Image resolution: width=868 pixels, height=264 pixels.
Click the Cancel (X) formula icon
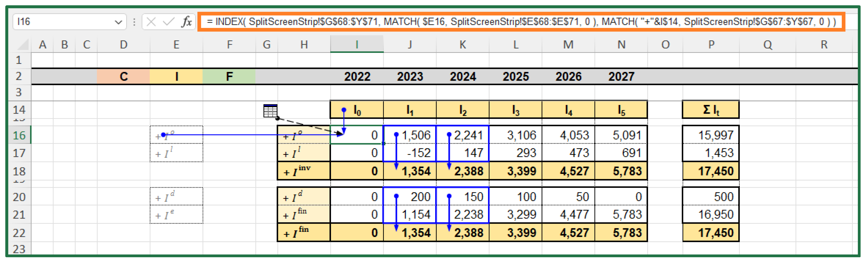coord(151,22)
